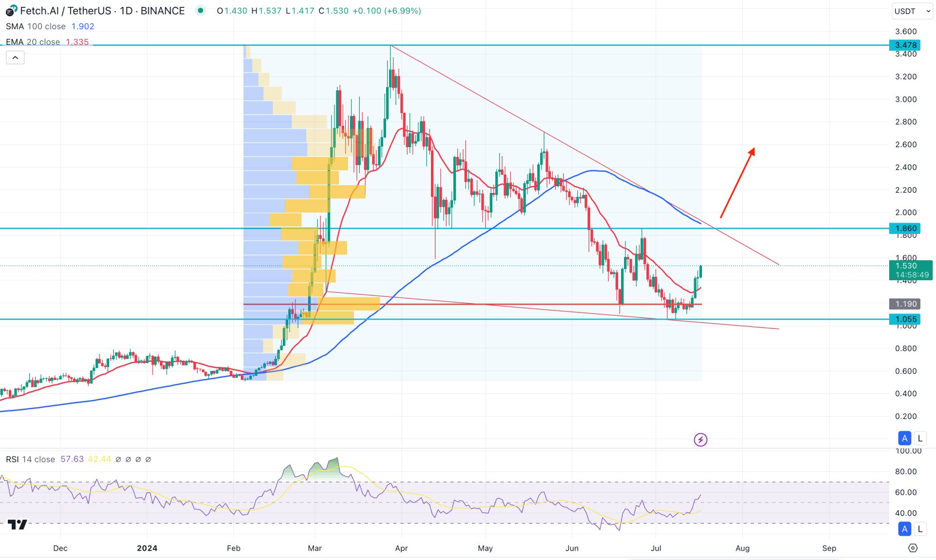Select the RSI 14 close indicator label

tap(30, 459)
